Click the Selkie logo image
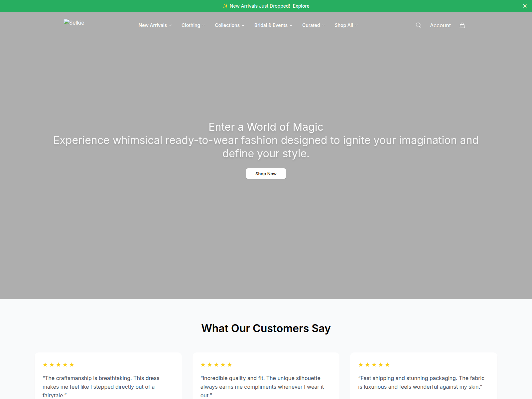Image resolution: width=532 pixels, height=399 pixels. point(74,23)
